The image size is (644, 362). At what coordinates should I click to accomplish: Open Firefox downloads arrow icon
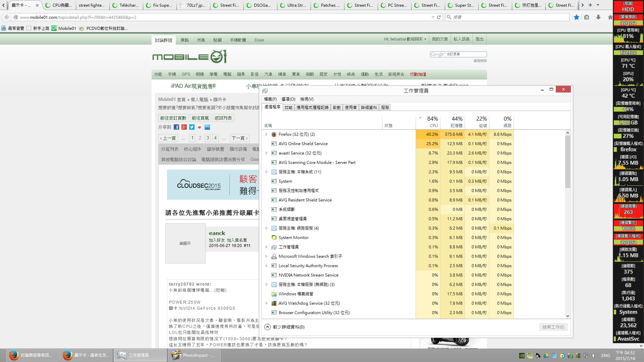point(598,17)
